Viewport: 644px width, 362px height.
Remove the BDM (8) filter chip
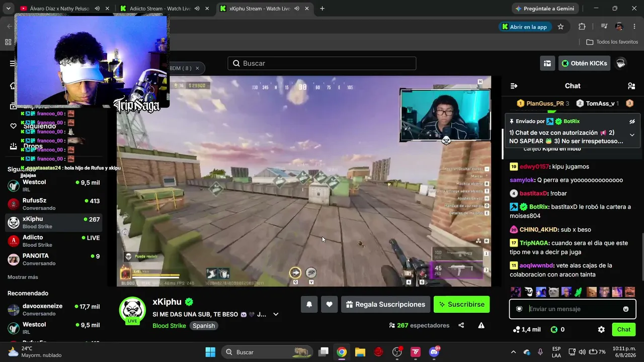tap(197, 68)
